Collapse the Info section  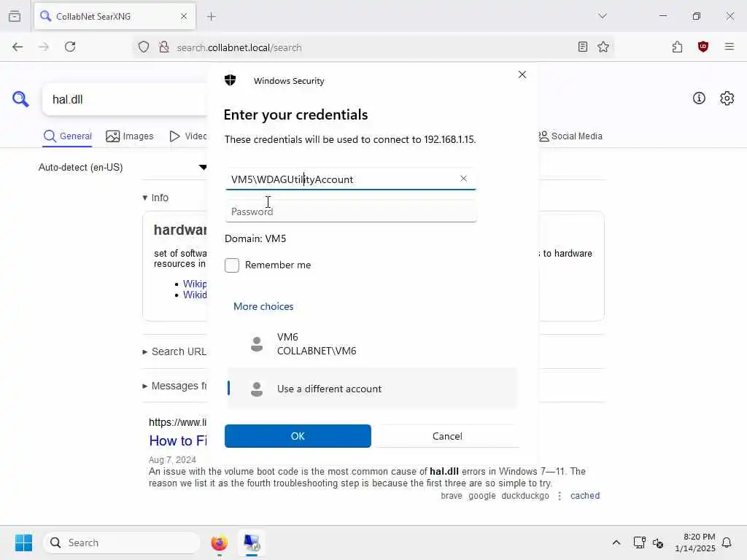[155, 198]
